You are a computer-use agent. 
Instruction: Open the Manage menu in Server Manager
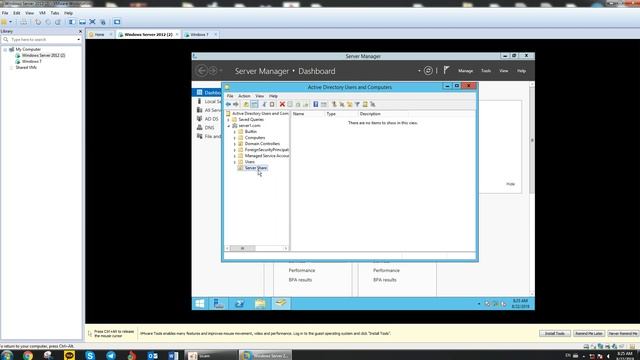tap(465, 71)
